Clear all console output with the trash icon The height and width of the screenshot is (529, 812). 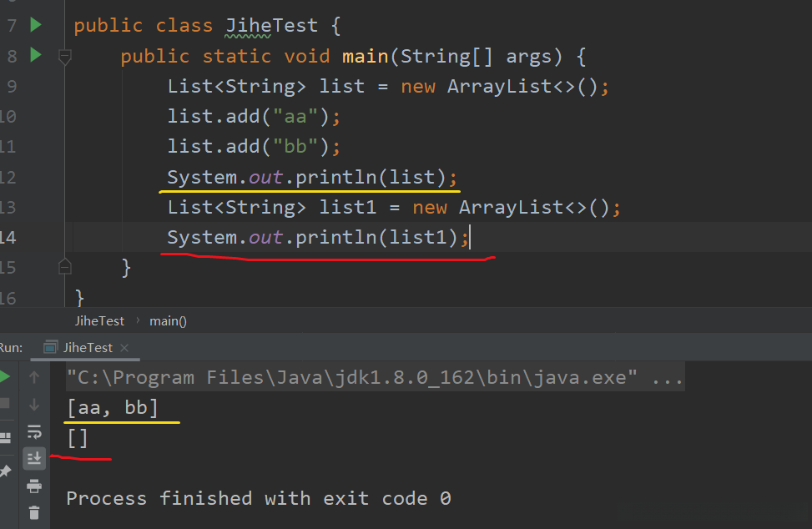click(34, 512)
